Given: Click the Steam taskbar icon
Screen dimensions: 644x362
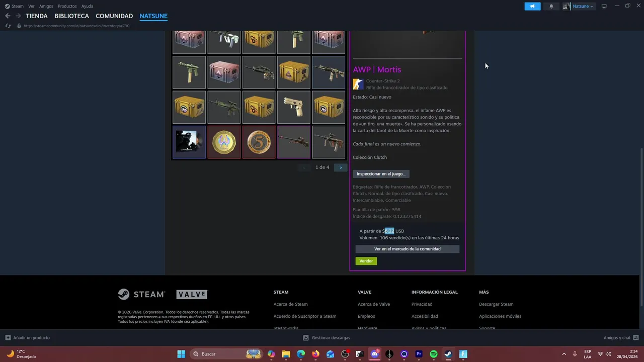Looking at the screenshot, I should 448,354.
